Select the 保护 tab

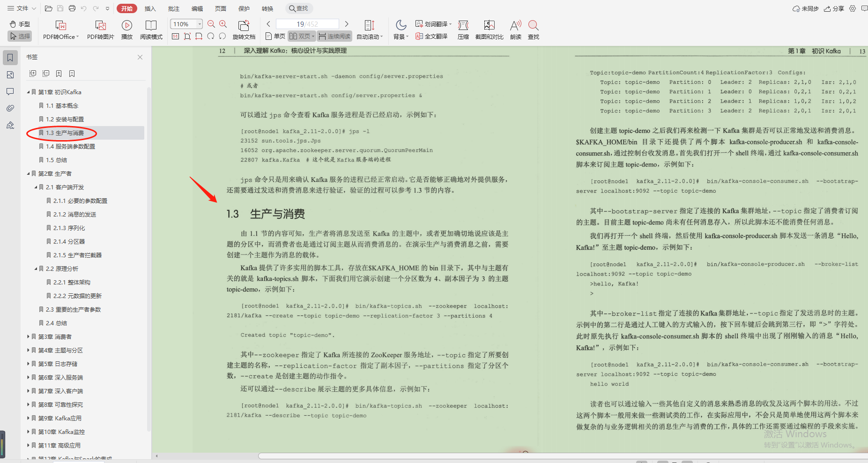(x=244, y=8)
